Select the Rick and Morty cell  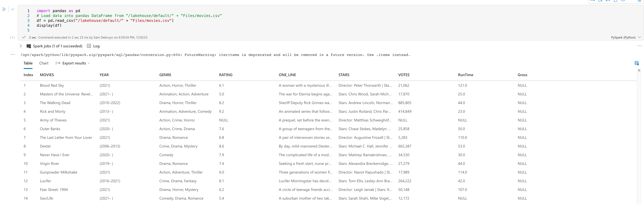pyautogui.click(x=53, y=112)
